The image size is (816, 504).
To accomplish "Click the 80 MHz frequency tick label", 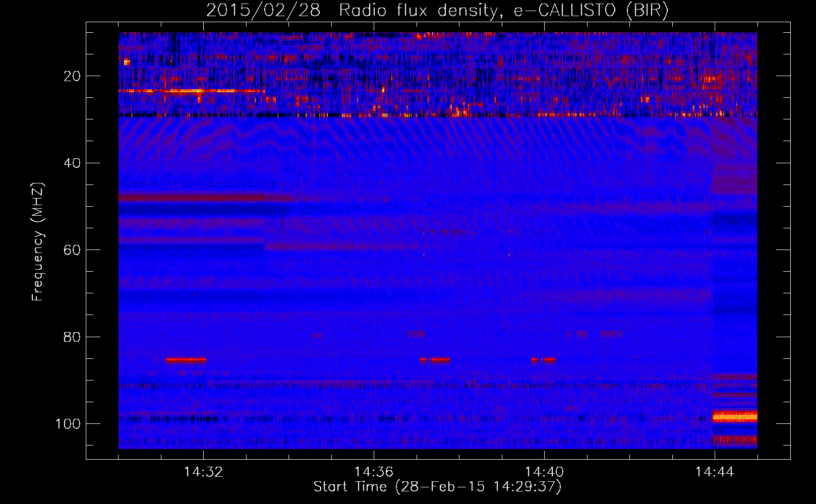I will pos(72,337).
